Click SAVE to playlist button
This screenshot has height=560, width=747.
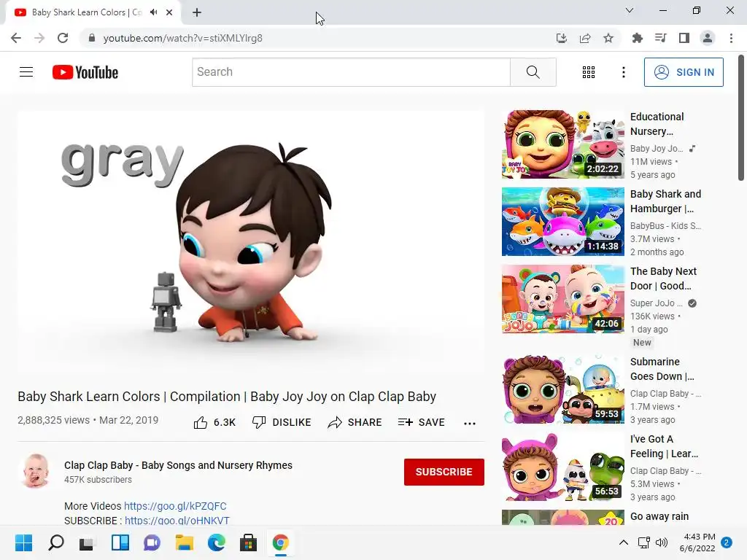coord(421,422)
